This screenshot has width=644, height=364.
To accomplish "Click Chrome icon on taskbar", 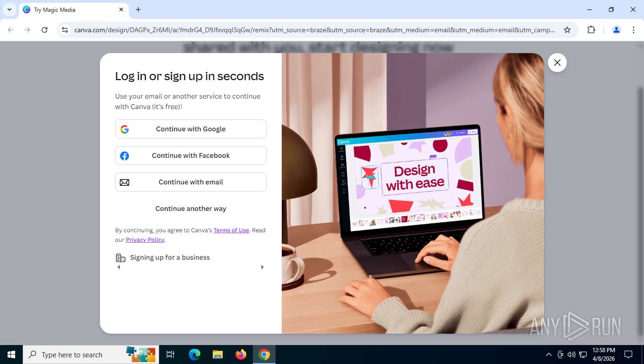I will (264, 355).
